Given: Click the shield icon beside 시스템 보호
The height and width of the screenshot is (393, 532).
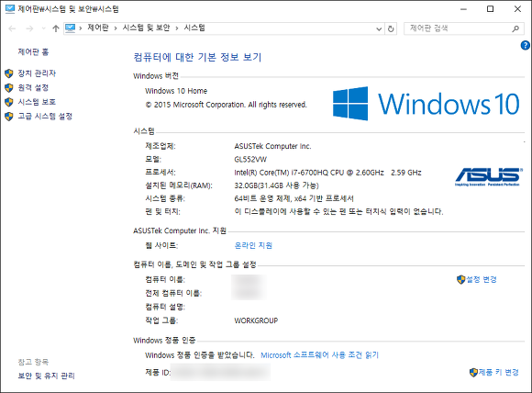Looking at the screenshot, I should [9, 102].
